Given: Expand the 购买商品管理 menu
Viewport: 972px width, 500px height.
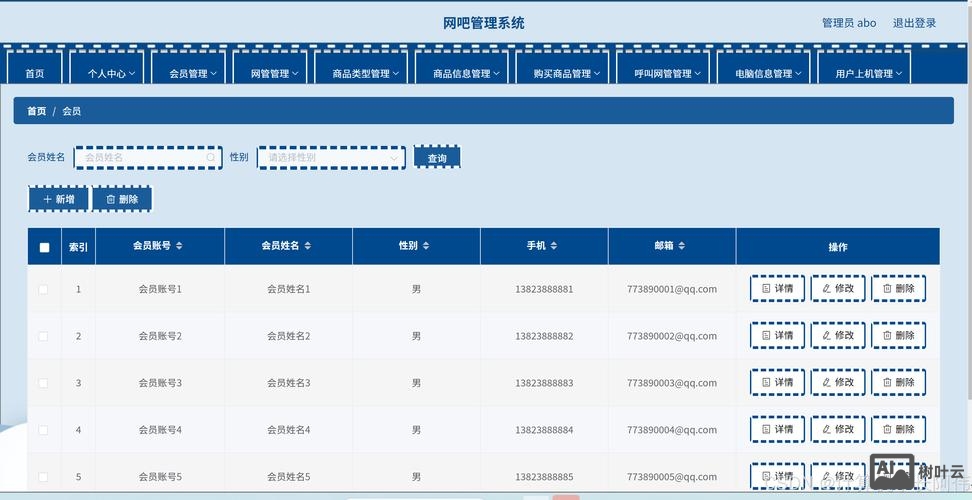Looking at the screenshot, I should pyautogui.click(x=562, y=68).
